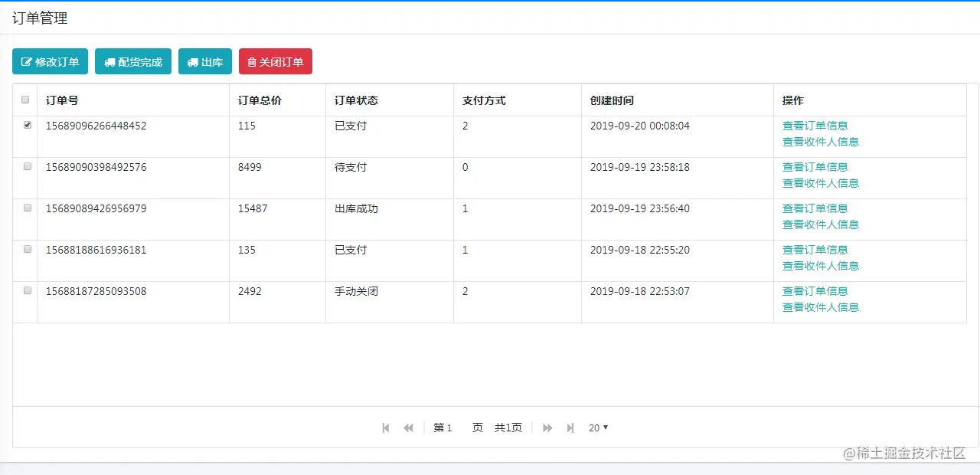Check the checkbox for order 15688187285093508
The height and width of the screenshot is (475, 980).
(28, 290)
